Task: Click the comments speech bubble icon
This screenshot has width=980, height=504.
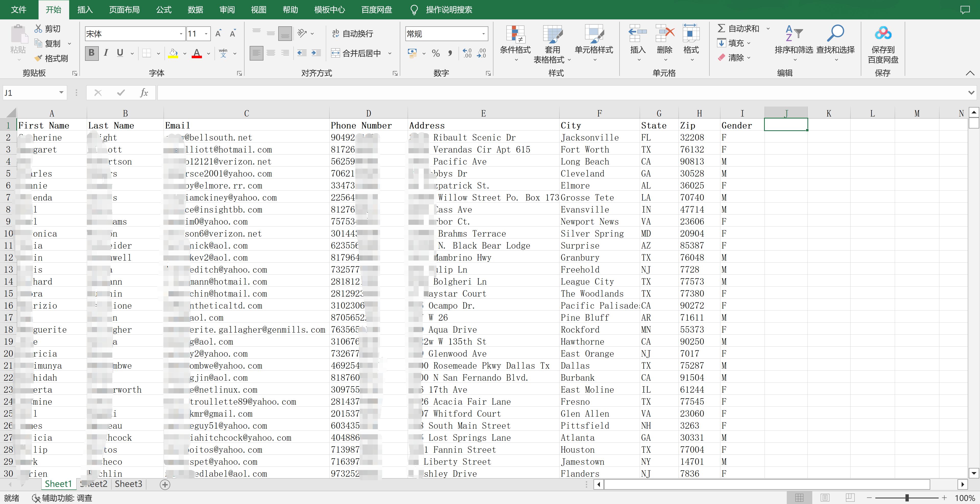Action: (965, 9)
